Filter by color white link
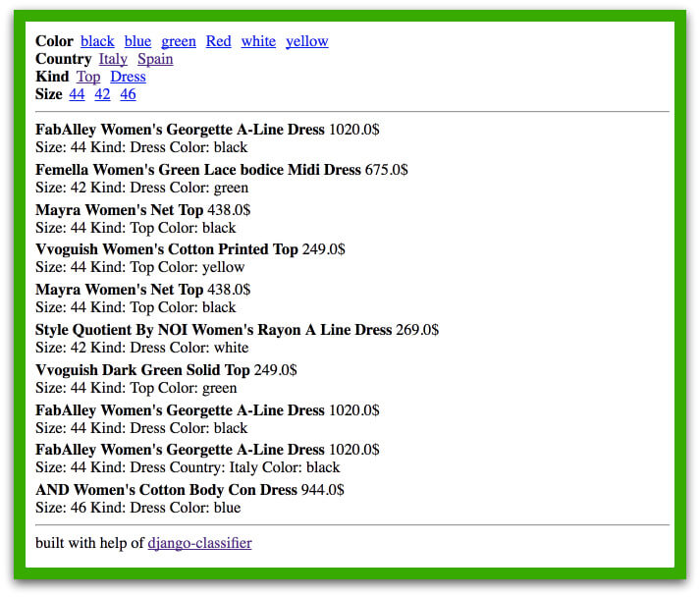 tap(258, 41)
